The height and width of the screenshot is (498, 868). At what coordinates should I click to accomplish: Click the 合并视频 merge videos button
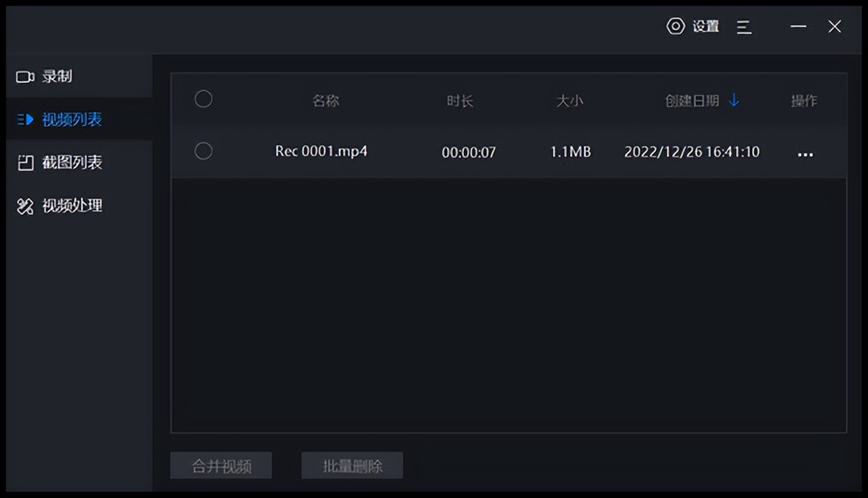pos(220,465)
